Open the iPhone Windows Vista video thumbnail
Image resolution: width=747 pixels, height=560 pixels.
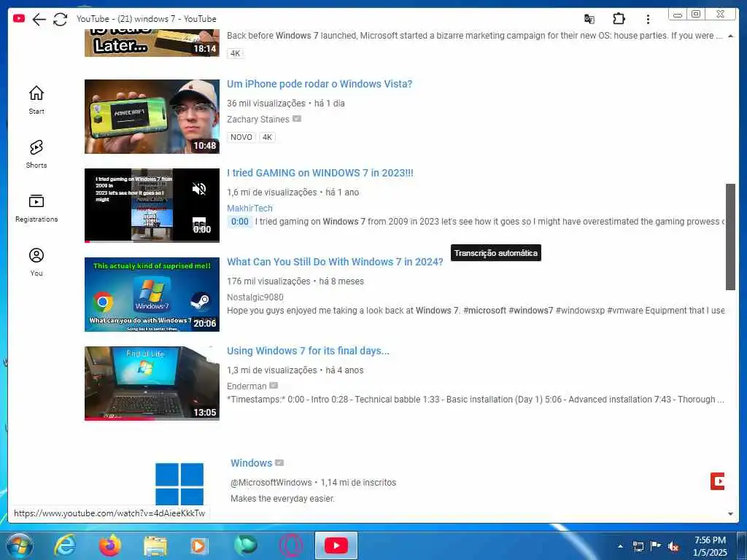152,117
